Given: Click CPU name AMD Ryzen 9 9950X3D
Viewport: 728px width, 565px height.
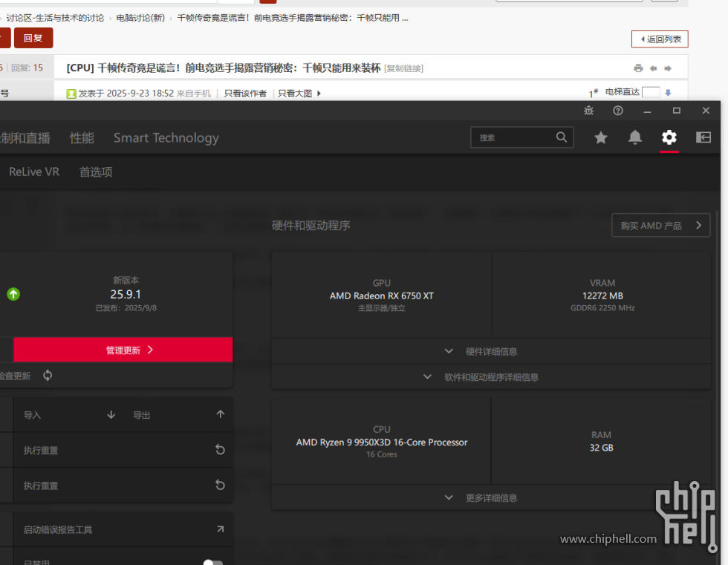Looking at the screenshot, I should pyautogui.click(x=382, y=442).
